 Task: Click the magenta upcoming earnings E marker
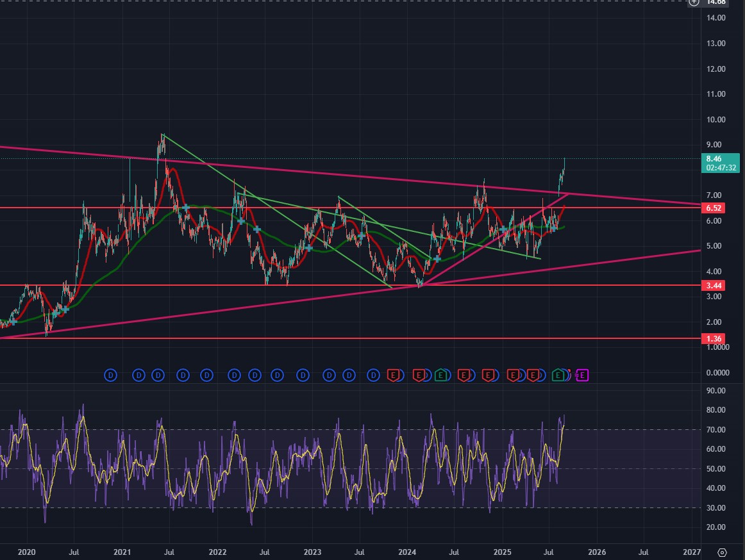pyautogui.click(x=583, y=375)
